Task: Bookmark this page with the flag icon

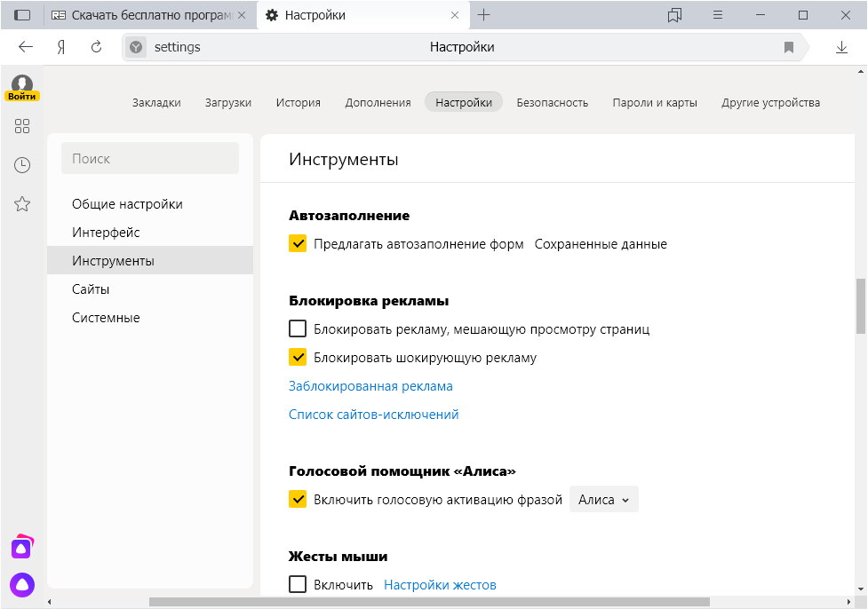Action: [789, 48]
